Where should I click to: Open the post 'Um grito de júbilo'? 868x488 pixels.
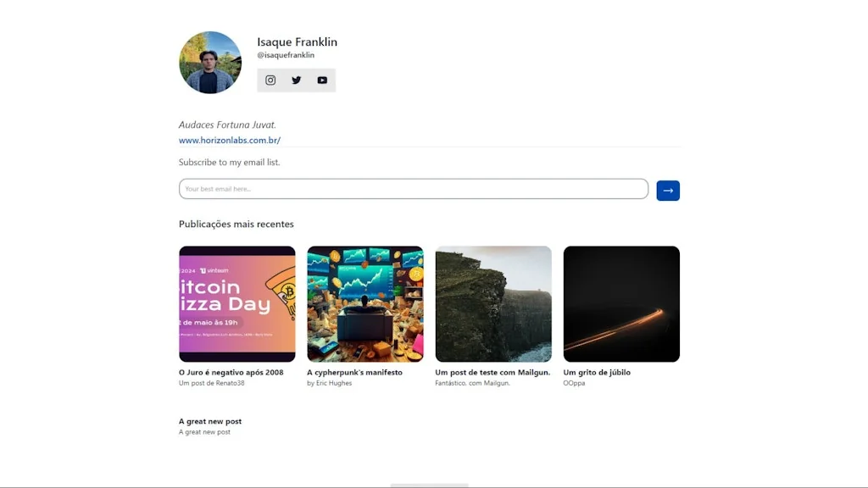click(596, 371)
